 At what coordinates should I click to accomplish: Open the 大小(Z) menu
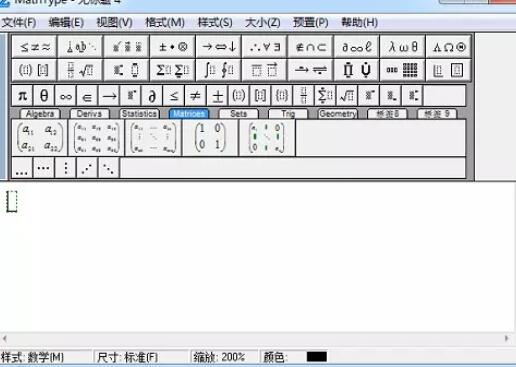click(263, 23)
